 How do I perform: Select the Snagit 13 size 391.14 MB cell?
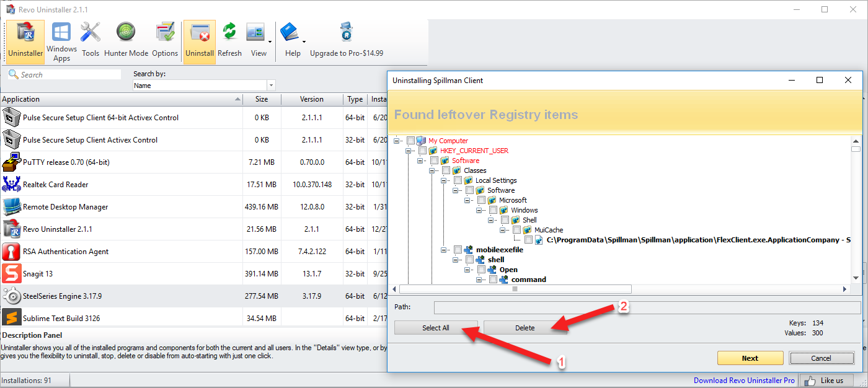261,274
